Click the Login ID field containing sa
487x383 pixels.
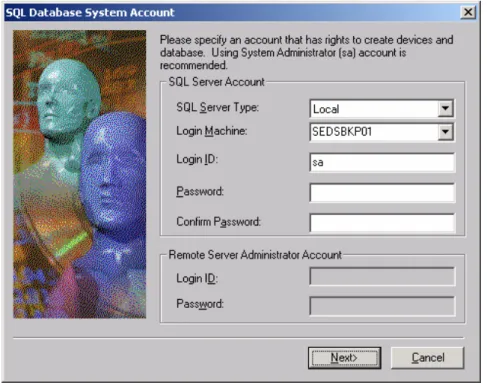coord(382,163)
